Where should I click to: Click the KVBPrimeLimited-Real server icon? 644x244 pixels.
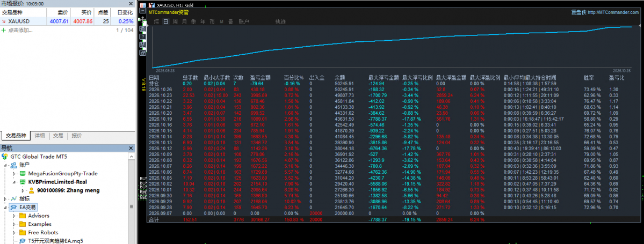point(23,182)
